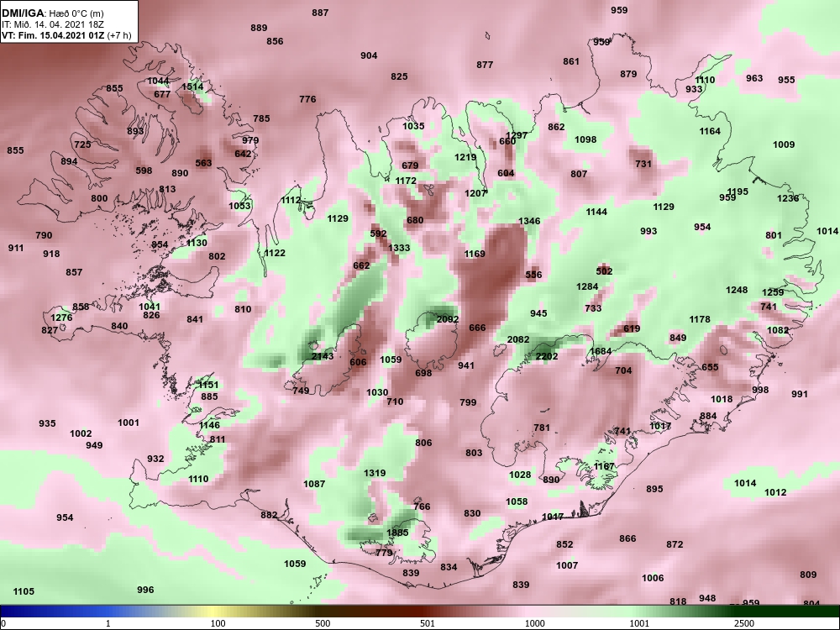The width and height of the screenshot is (840, 630).
Task: Click the '501' label on the color scale
Action: 427,623
